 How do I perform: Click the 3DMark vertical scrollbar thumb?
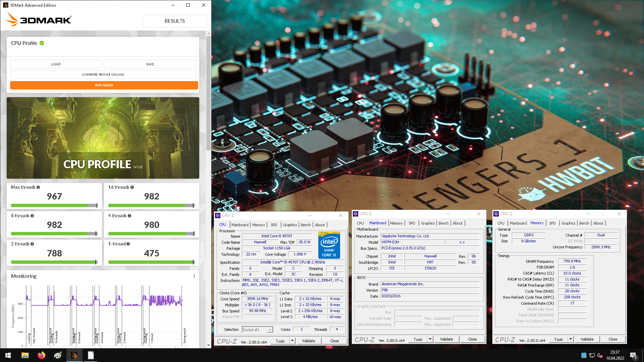click(209, 93)
